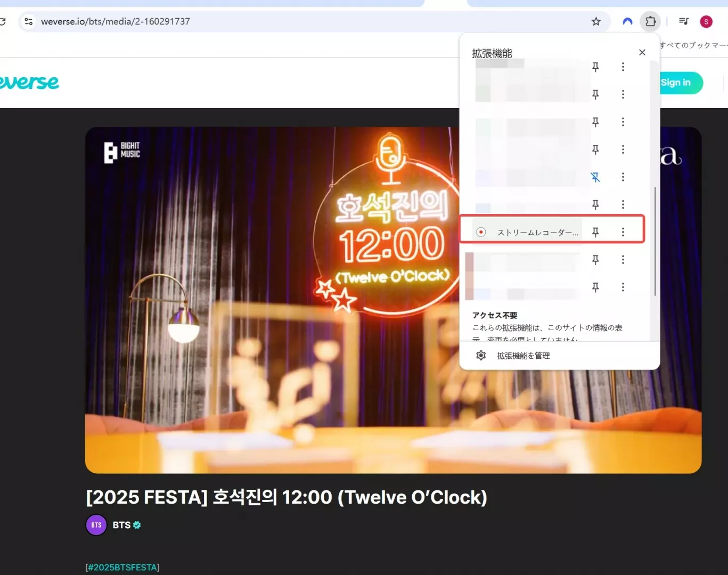Click the Sign in button
This screenshot has height=575, width=728.
[681, 83]
